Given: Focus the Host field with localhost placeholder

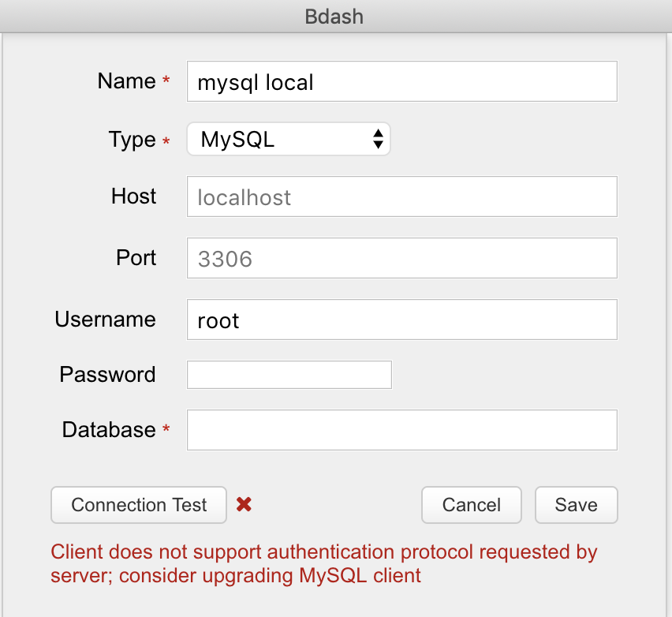Looking at the screenshot, I should [401, 196].
